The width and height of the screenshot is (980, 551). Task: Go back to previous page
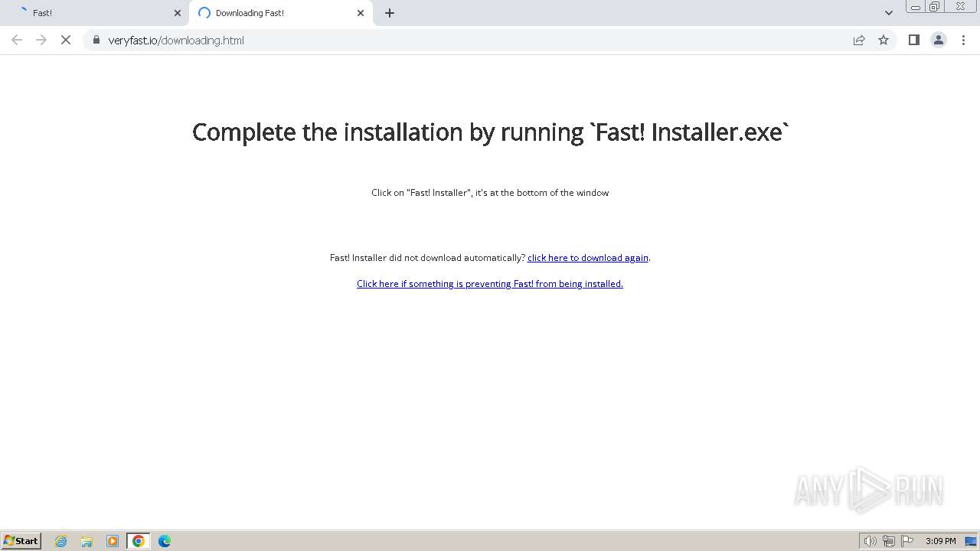click(x=17, y=40)
